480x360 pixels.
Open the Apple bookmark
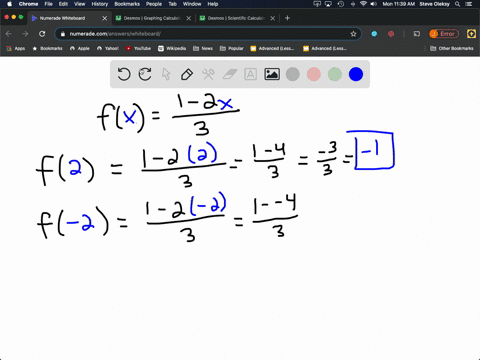coord(80,48)
